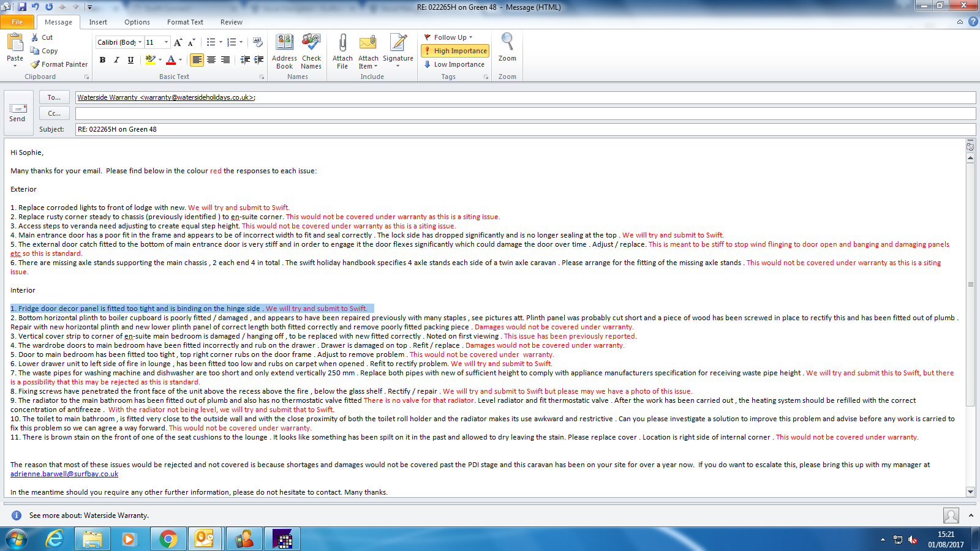Apply the red font color

click(x=171, y=59)
